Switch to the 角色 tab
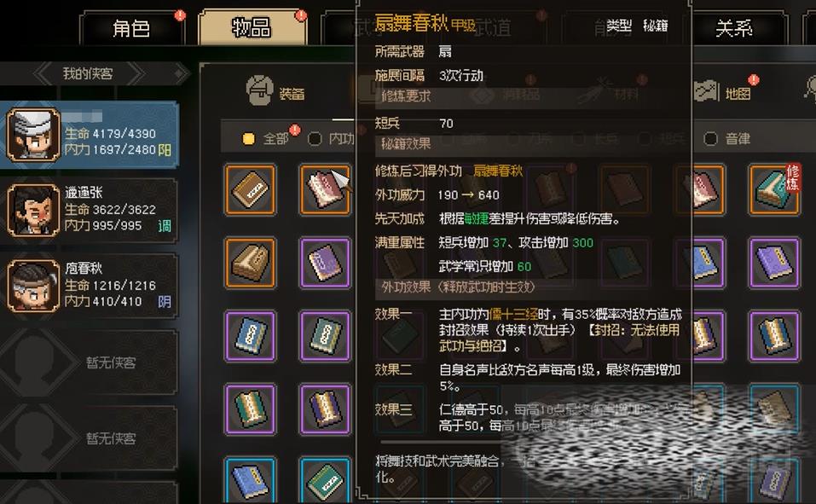Viewport: 816px width, 504px height. (x=131, y=28)
